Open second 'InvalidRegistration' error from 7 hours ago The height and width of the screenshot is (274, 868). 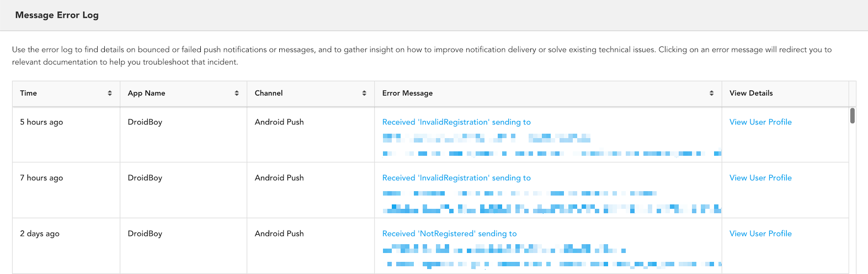tap(456, 178)
